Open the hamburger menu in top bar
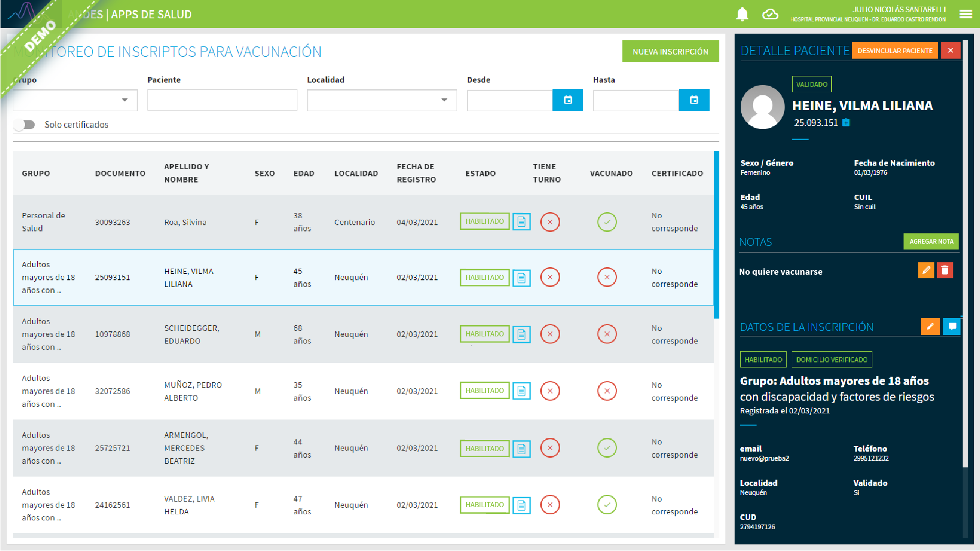Viewport: 980px width, 551px height. point(965,14)
